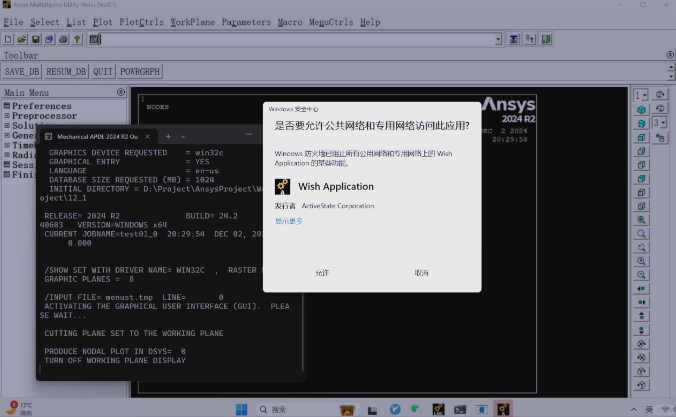Viewport: 676px width, 417px height.
Task: Click 取消 in the firewall dialog
Action: coord(421,273)
